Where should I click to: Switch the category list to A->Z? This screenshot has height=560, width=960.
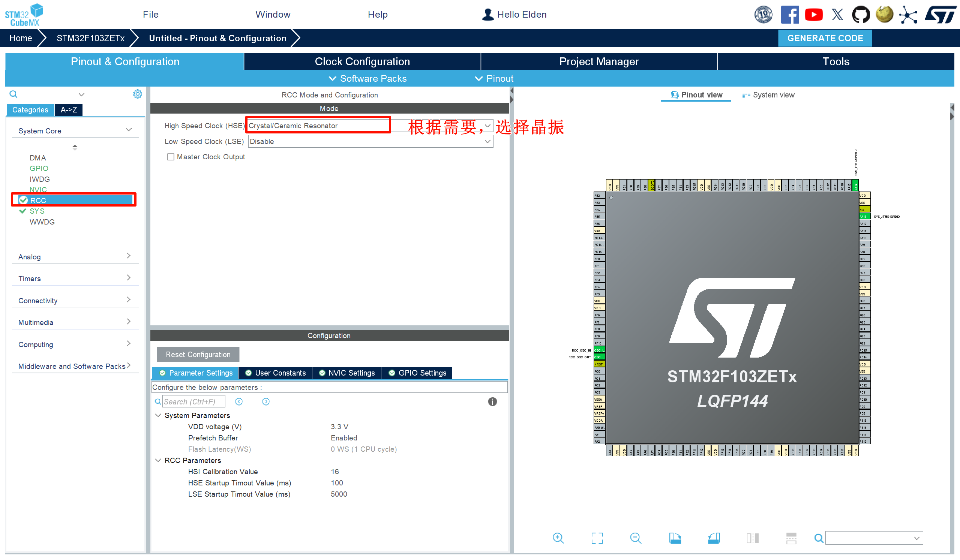pyautogui.click(x=69, y=110)
